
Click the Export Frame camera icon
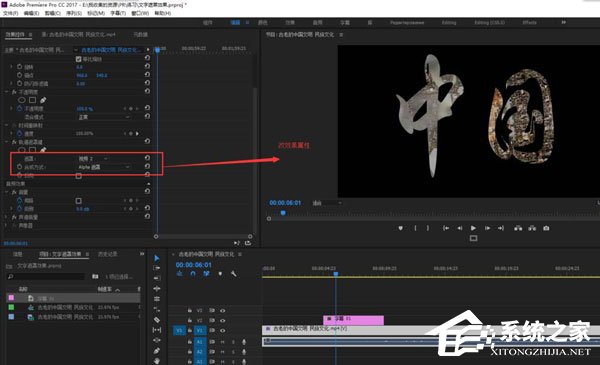coord(546,228)
